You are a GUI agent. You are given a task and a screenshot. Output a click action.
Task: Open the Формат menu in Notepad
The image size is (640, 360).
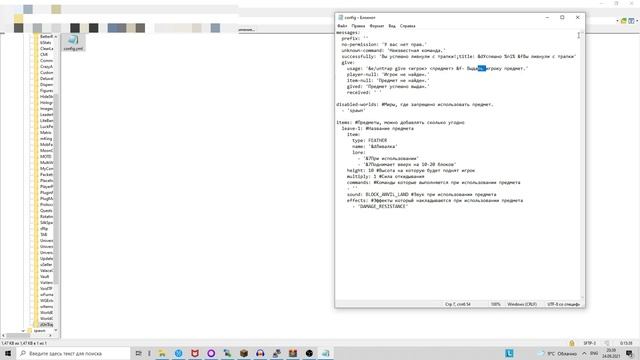(x=376, y=26)
